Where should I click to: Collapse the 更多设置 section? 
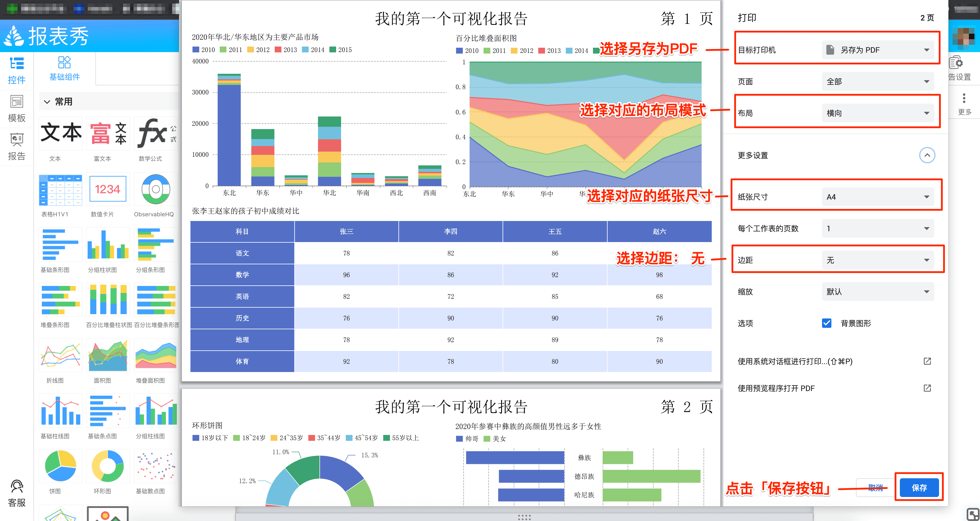pos(927,155)
